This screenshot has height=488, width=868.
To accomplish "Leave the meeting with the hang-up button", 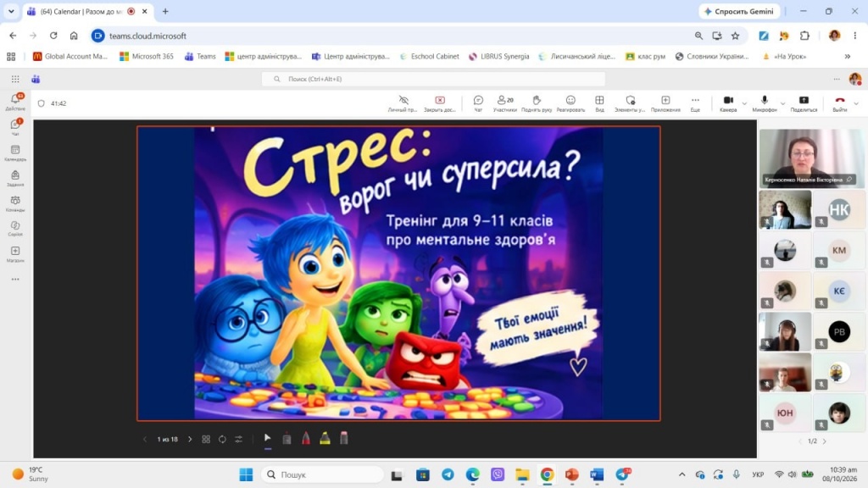I will (840, 103).
